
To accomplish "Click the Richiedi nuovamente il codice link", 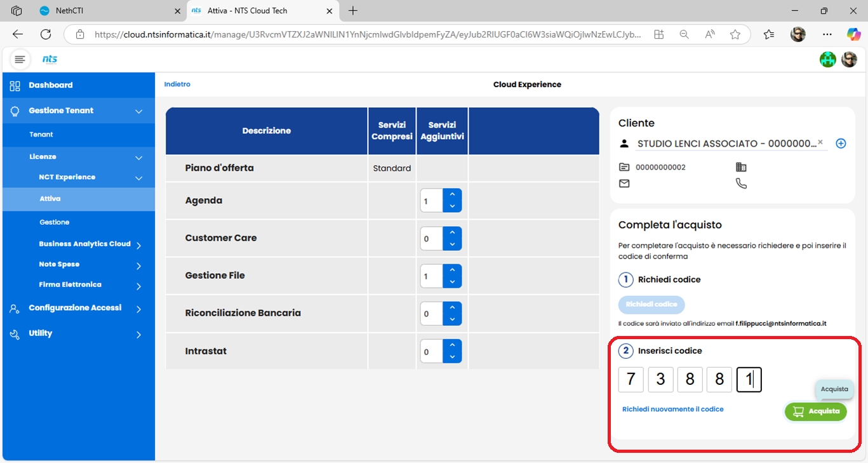I will pyautogui.click(x=672, y=409).
